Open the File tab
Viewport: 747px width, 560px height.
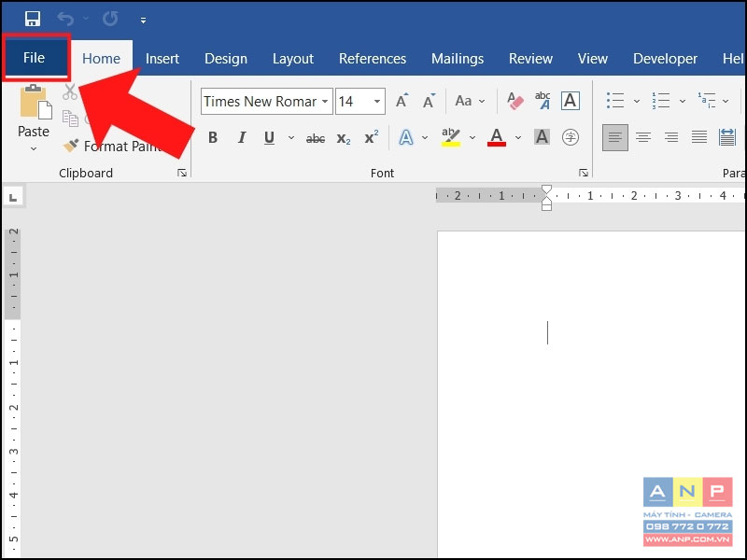(35, 58)
